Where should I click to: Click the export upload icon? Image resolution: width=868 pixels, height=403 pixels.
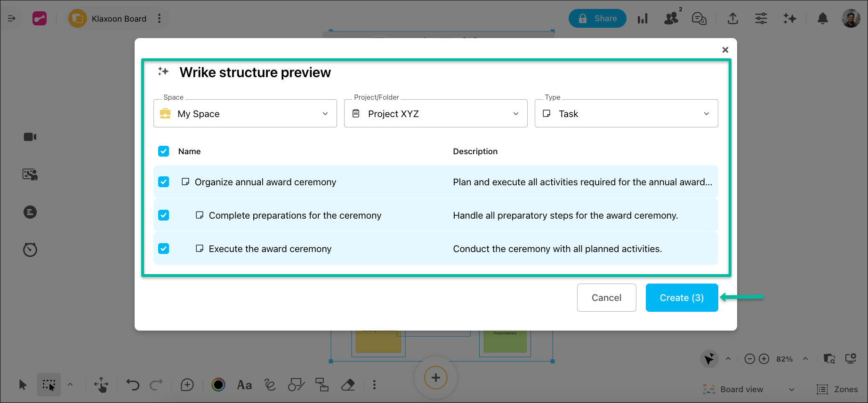732,19
